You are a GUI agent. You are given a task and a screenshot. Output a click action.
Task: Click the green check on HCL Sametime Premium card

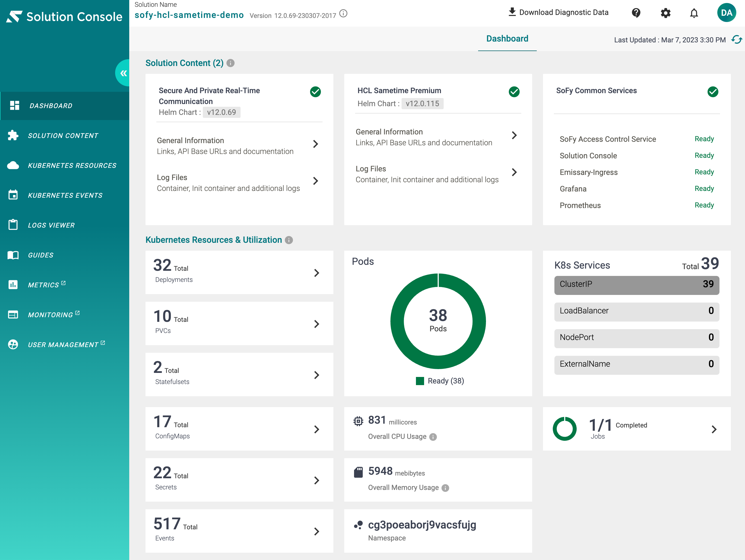[x=514, y=92]
